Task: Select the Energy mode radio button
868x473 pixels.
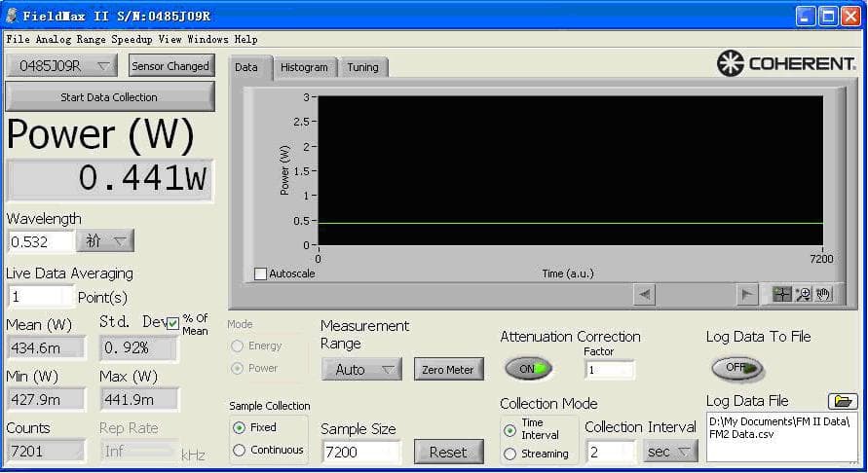Action: 238,346
